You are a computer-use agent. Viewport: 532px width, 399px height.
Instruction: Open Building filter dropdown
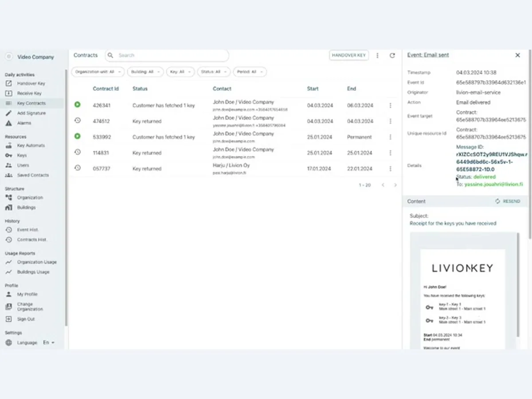pyautogui.click(x=145, y=71)
